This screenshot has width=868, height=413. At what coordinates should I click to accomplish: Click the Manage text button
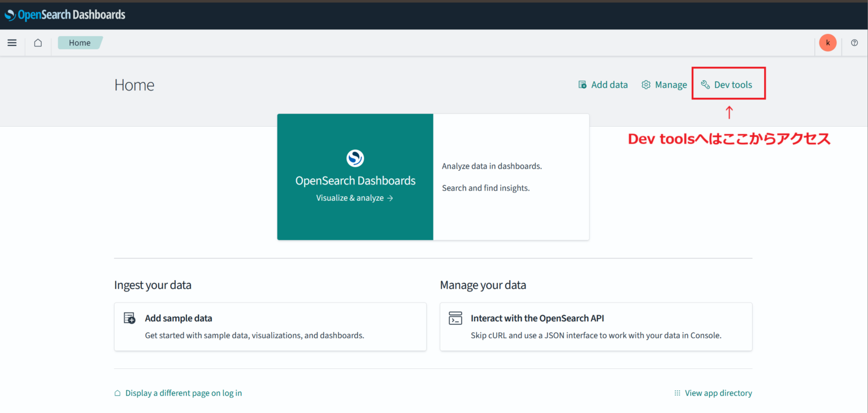(x=671, y=84)
